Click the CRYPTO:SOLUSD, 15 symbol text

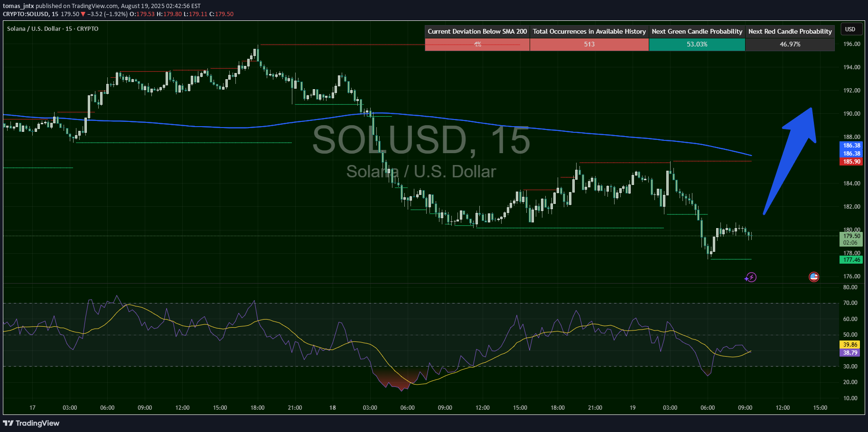[30, 14]
